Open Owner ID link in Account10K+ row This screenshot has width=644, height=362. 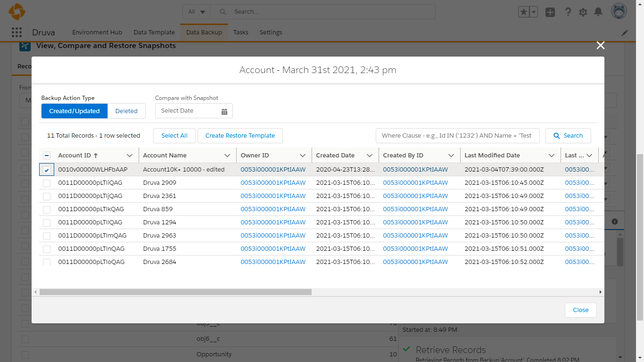pyautogui.click(x=273, y=170)
